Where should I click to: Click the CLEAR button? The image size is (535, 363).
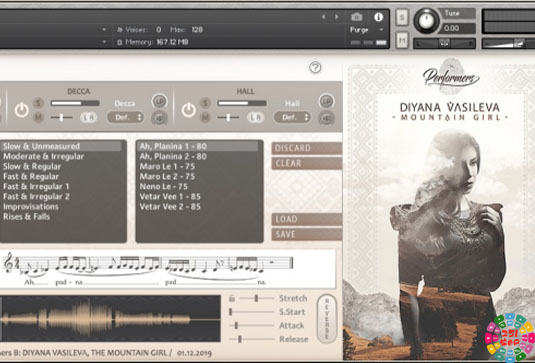click(x=307, y=163)
